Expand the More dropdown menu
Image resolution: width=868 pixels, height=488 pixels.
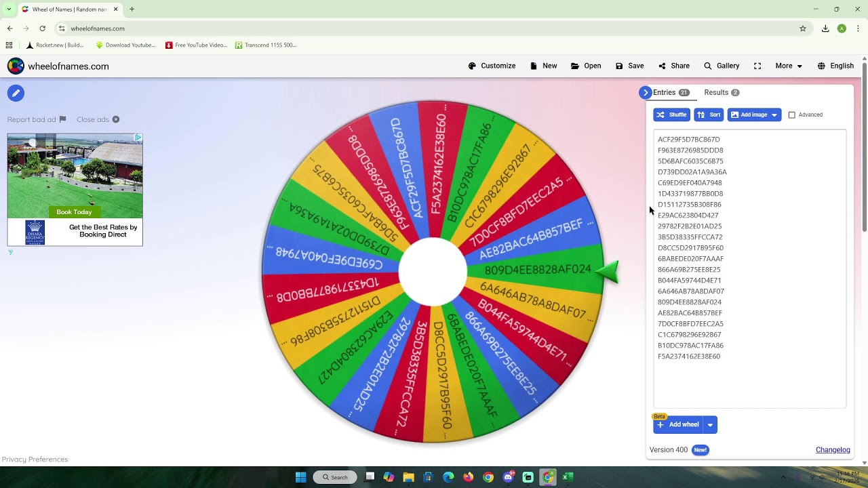point(789,66)
